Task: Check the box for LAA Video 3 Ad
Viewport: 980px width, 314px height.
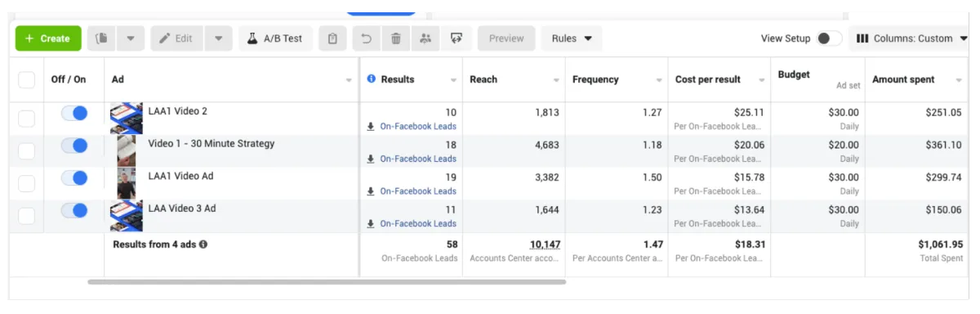Action: (x=27, y=216)
